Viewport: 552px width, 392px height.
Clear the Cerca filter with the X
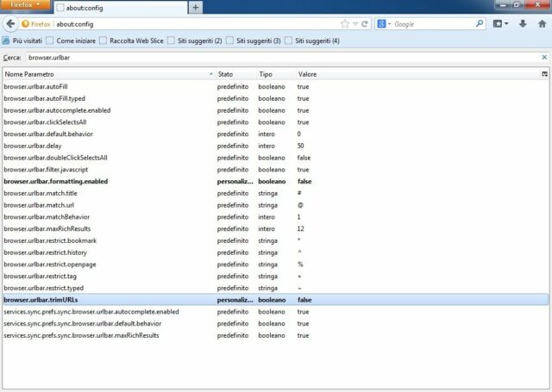coord(544,58)
